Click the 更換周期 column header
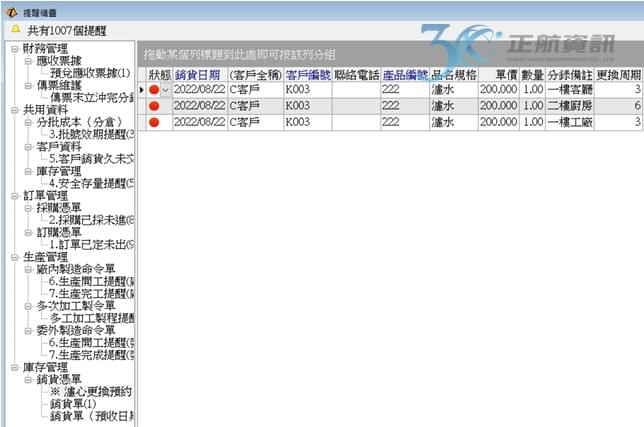This screenshot has width=644, height=427. click(x=618, y=74)
